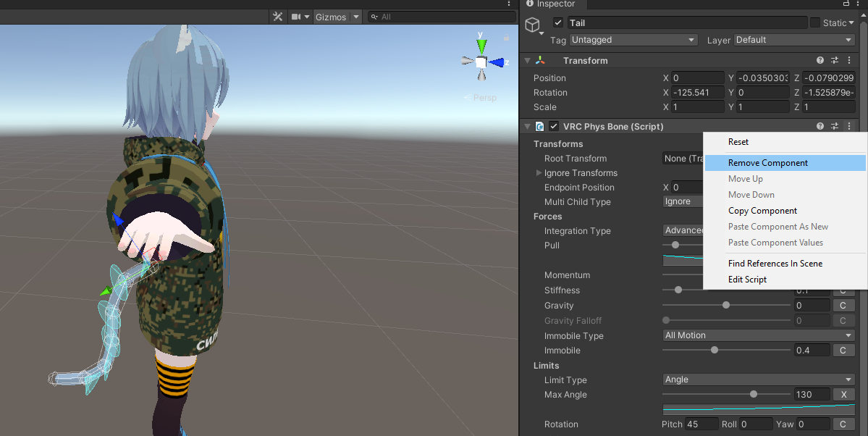Click the Immobile slider handle
This screenshot has width=868, height=436.
coord(715,350)
